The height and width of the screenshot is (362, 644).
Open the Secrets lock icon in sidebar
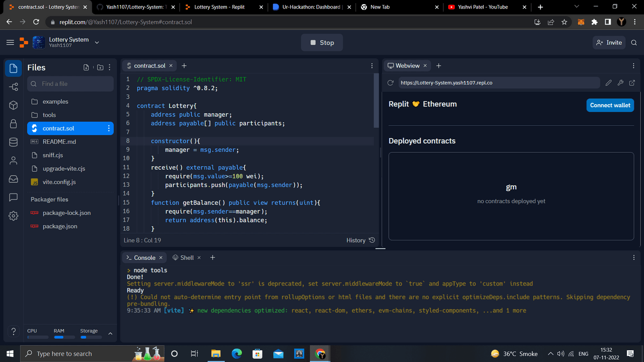click(x=13, y=124)
